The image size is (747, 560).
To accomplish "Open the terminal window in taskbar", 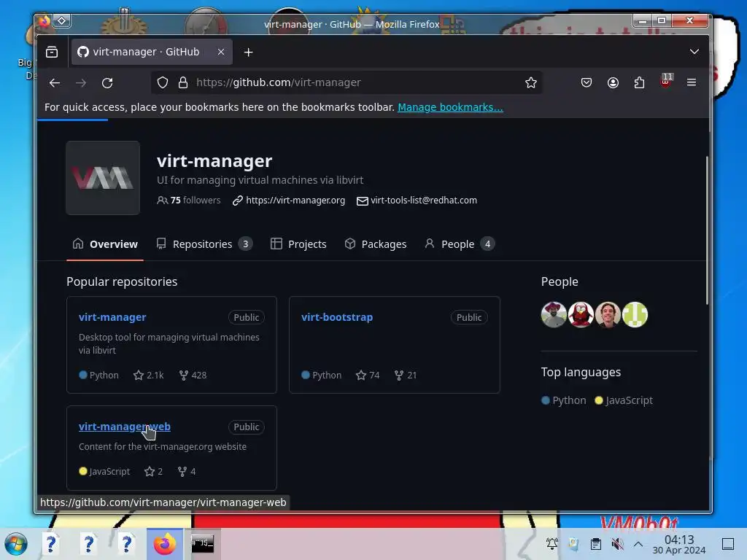I will coord(203,544).
